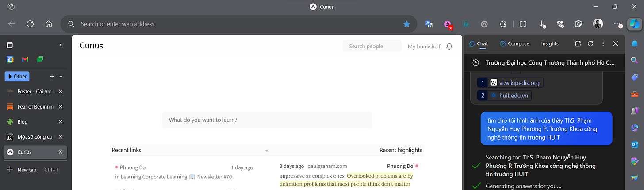Image resolution: width=644 pixels, height=190 pixels.
Task: Click the What do you want to learn box
Action: tap(267, 120)
